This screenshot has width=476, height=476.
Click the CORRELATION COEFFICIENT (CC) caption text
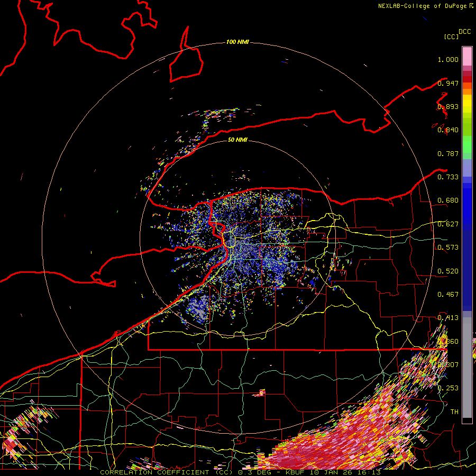(x=167, y=472)
